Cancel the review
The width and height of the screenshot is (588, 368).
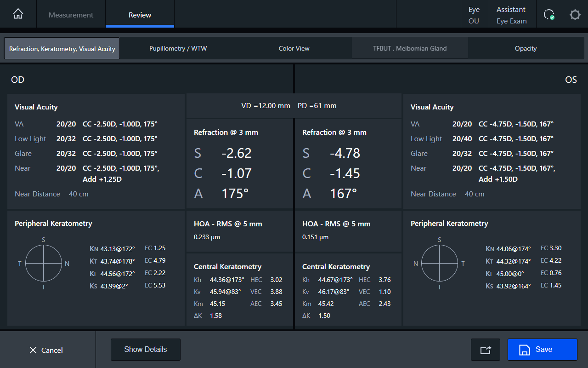[46, 350]
